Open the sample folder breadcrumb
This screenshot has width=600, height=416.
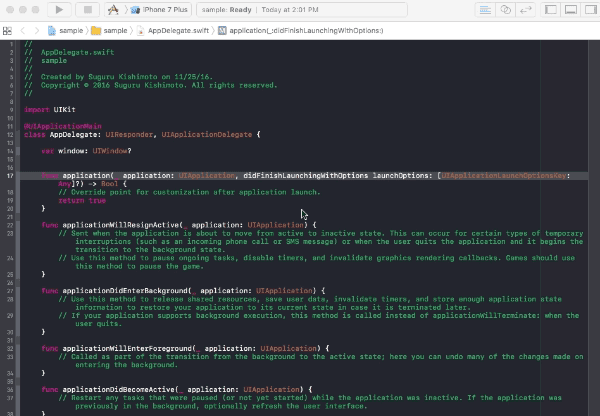click(x=109, y=31)
